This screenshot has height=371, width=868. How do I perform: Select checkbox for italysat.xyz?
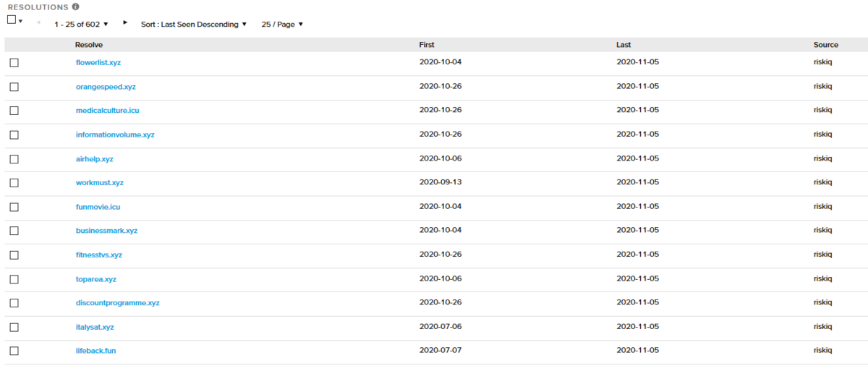click(x=14, y=328)
